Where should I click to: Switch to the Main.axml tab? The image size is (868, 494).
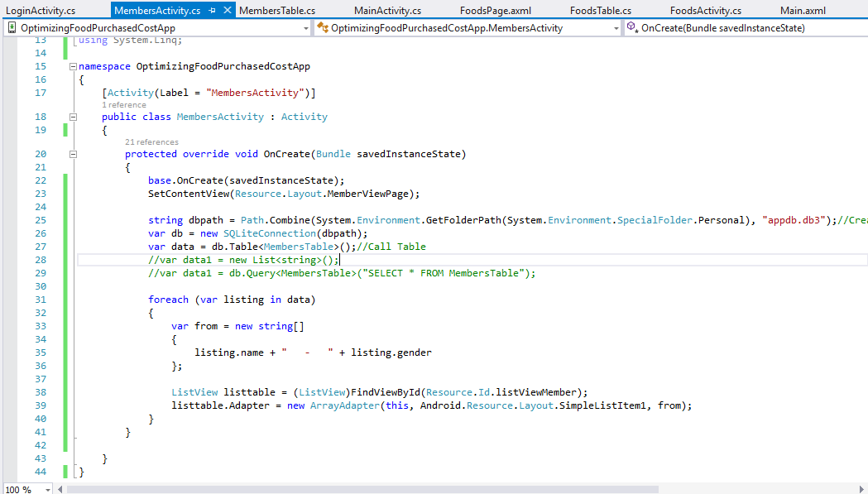pos(803,11)
